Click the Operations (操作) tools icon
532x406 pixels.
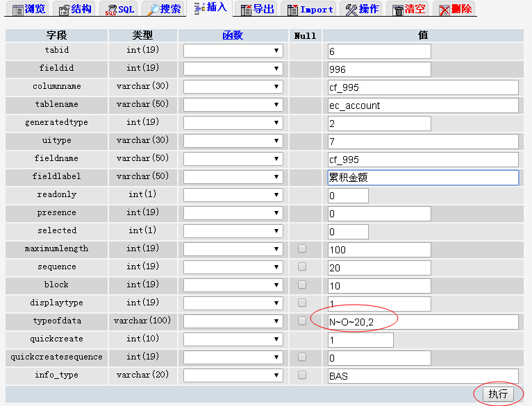click(351, 10)
